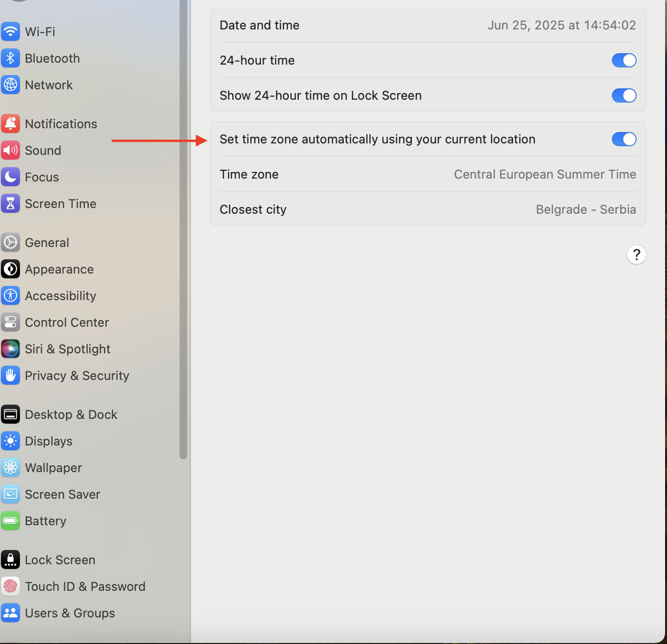Open the Focus moon icon

[x=10, y=177]
